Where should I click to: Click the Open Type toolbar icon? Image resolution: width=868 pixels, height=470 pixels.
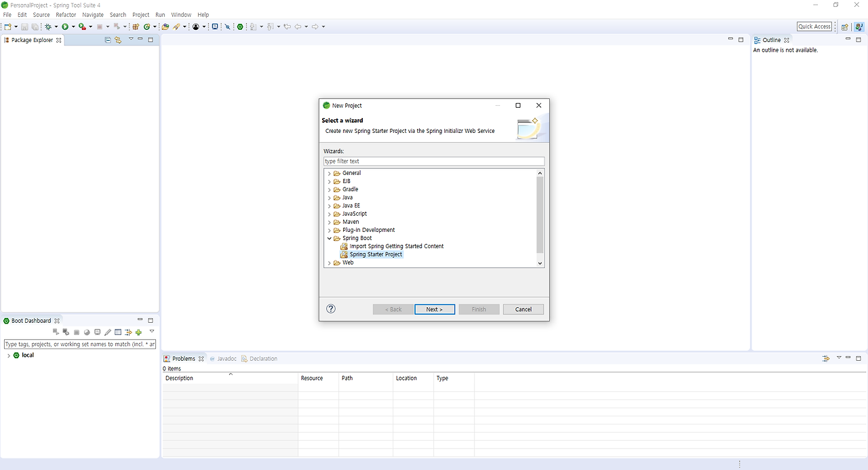coord(165,26)
